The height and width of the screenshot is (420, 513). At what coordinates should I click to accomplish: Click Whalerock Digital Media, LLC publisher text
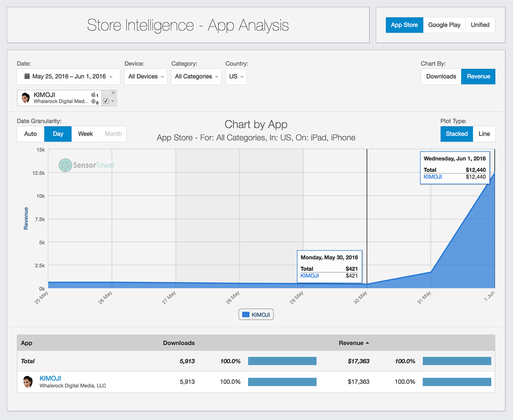pyautogui.click(x=73, y=386)
